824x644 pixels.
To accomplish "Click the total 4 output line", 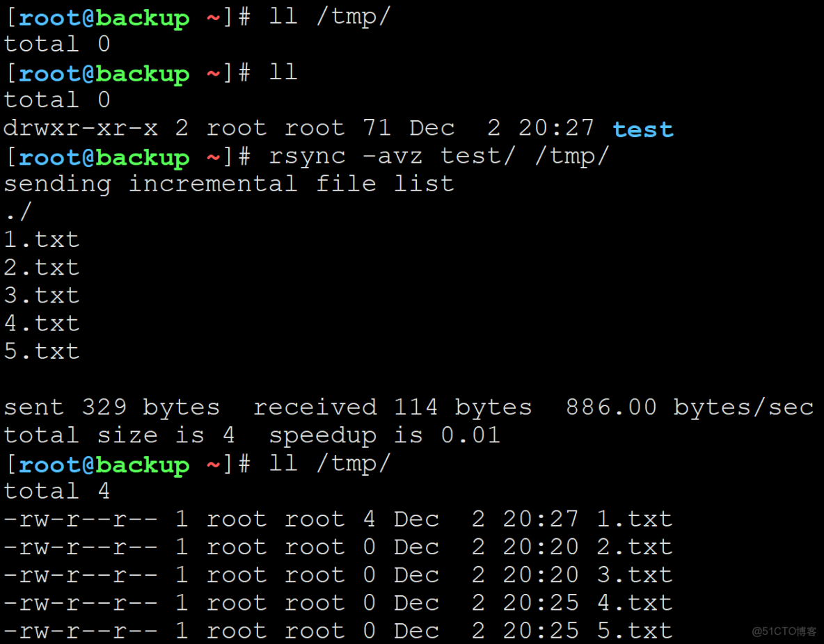I will click(x=57, y=490).
